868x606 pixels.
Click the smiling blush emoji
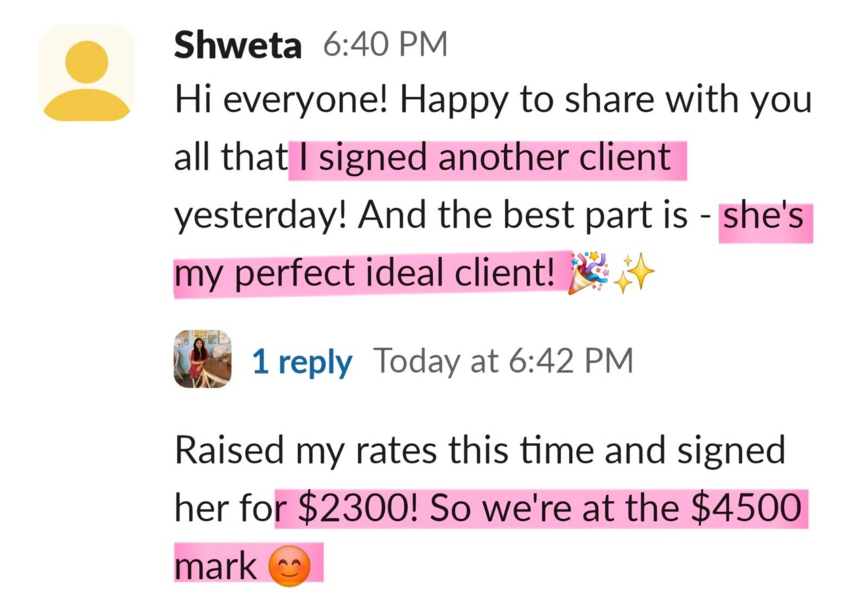[x=290, y=566]
